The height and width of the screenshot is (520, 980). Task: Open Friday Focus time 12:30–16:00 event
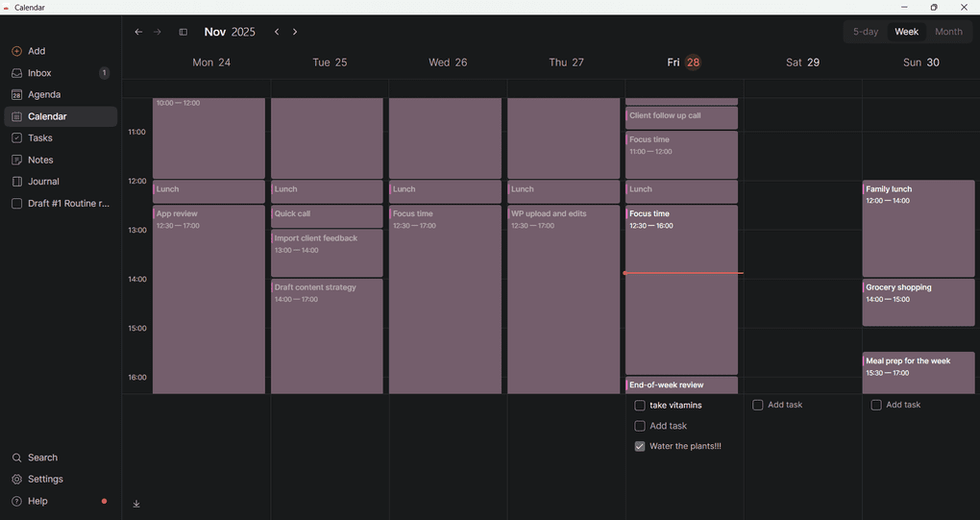coord(682,290)
